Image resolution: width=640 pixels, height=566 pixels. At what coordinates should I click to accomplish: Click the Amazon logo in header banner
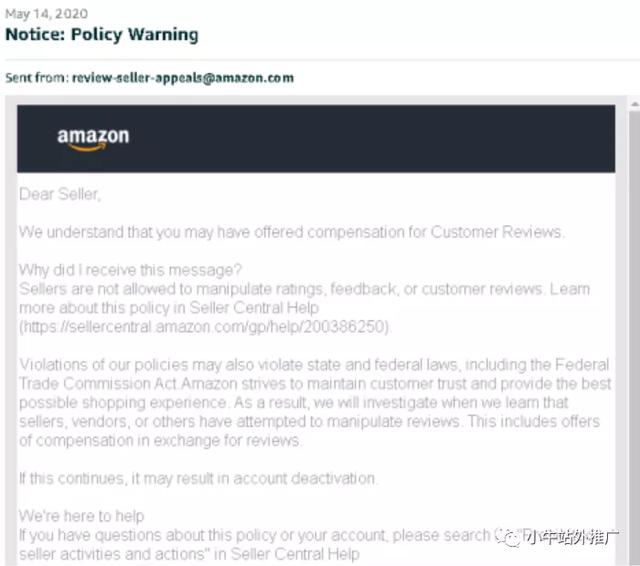tap(93, 138)
